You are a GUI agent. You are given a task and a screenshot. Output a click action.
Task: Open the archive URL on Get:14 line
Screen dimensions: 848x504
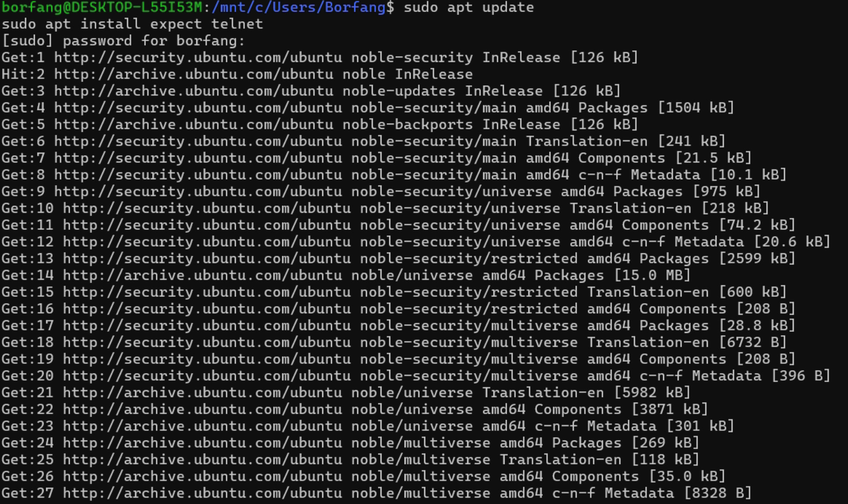[x=202, y=275]
